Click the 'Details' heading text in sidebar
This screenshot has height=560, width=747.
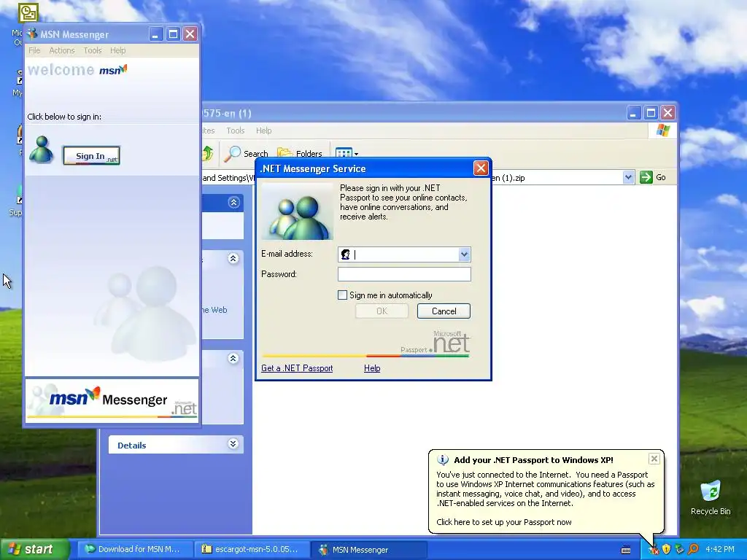[132, 446]
